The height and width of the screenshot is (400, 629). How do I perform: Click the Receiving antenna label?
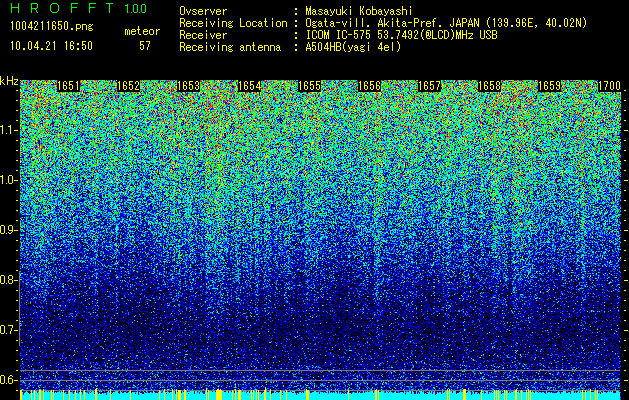230,47
